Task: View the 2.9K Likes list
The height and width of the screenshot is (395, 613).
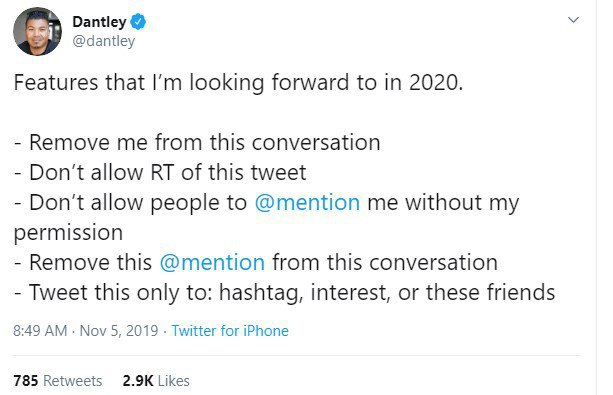Action: (x=156, y=381)
